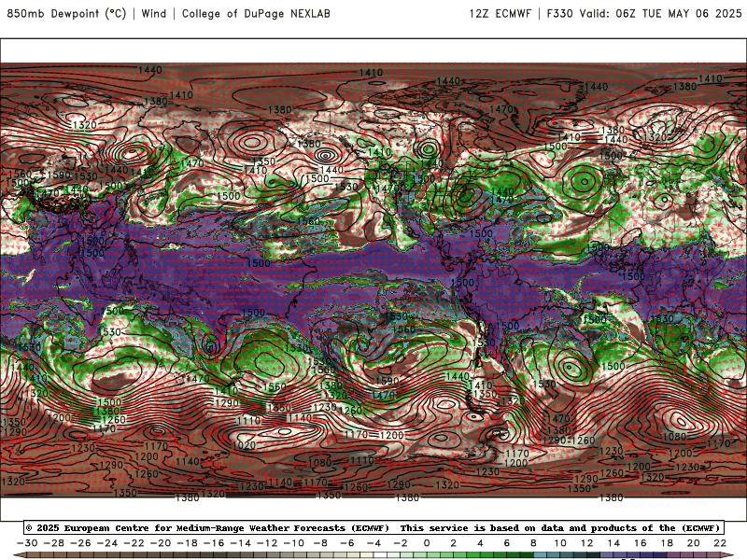Image resolution: width=747 pixels, height=560 pixels.
Task: Click the 1020 contour label on the map
Action: [245, 445]
